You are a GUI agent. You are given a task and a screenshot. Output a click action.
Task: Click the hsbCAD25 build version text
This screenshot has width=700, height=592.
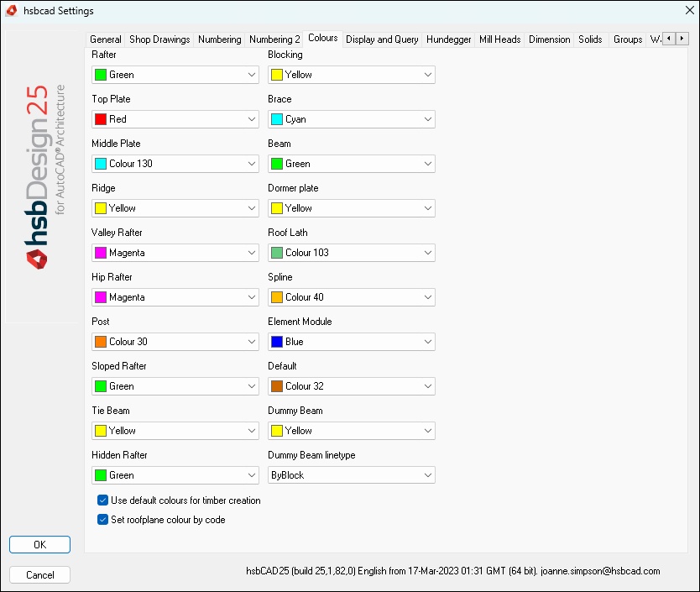pyautogui.click(x=452, y=570)
